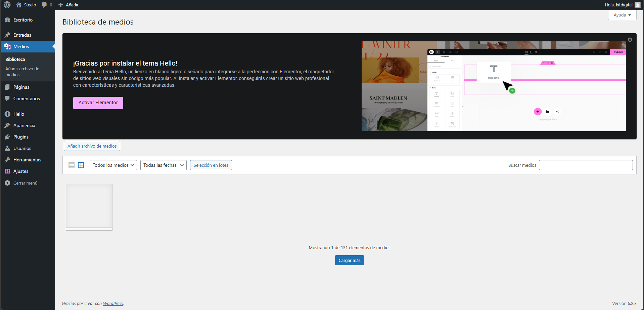Switch to grid view icon
The width and height of the screenshot is (644, 310).
pos(81,165)
